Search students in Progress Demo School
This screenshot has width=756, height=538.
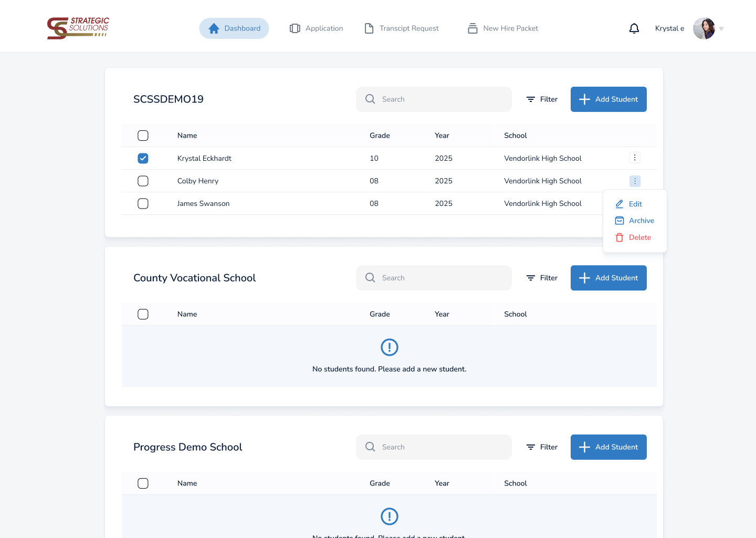click(434, 447)
